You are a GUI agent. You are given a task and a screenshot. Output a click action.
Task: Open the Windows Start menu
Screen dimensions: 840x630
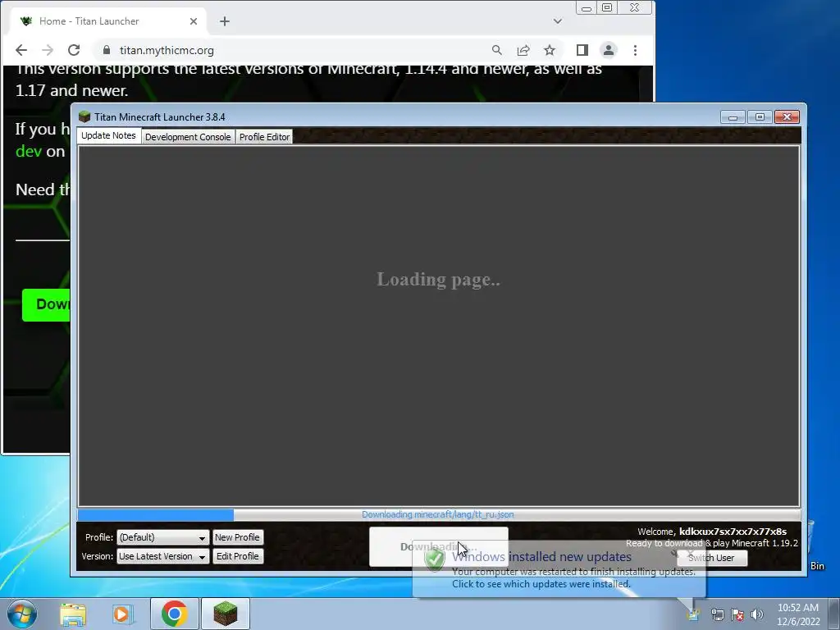pos(22,614)
